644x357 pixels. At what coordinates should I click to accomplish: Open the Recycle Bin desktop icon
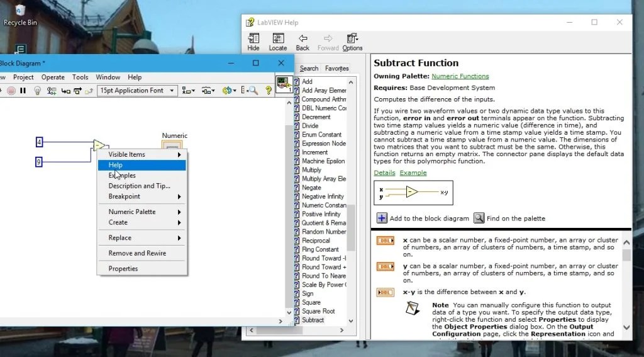19,16
